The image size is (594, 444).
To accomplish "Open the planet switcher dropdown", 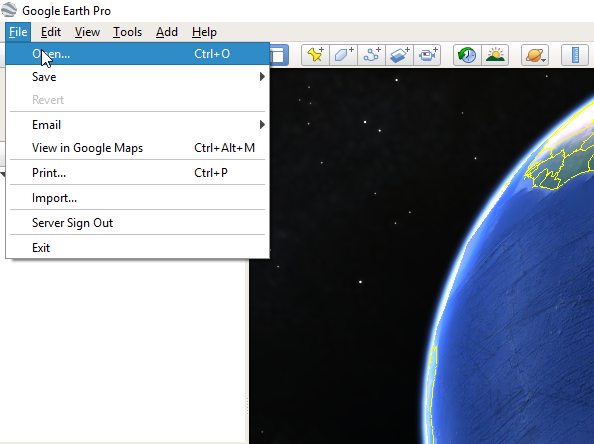I will coord(535,55).
